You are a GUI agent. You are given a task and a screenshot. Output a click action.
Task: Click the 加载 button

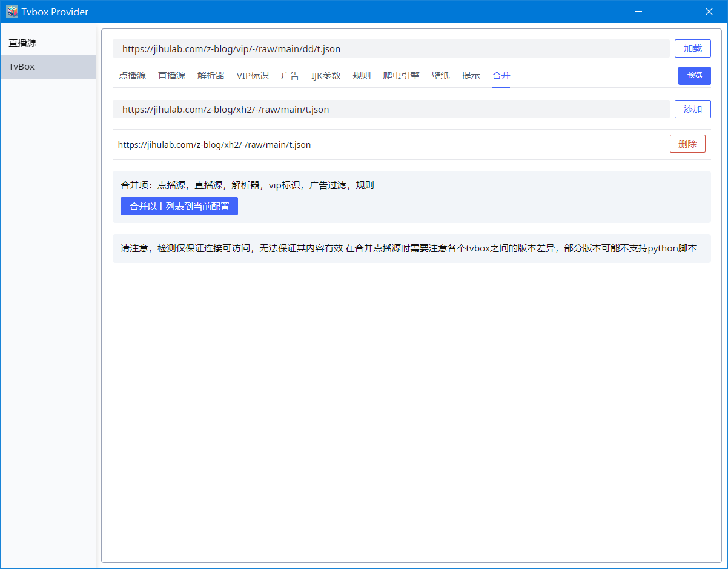coord(693,48)
